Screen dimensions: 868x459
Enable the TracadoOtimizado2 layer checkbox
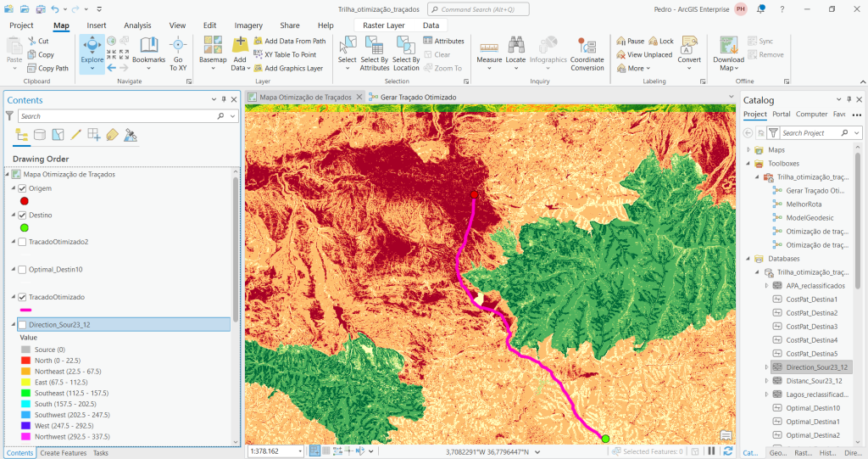[x=23, y=242]
